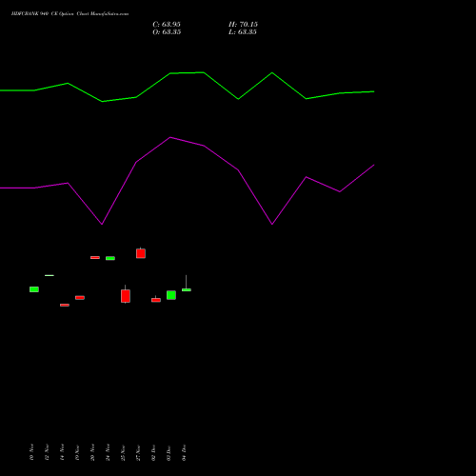Click the chart title with HDFCBANK option text
The width and height of the screenshot is (476, 476).
point(69,14)
